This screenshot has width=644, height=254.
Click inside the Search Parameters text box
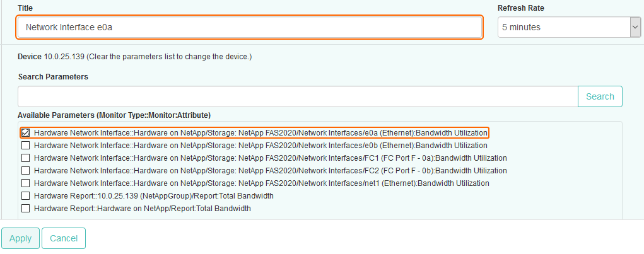(297, 96)
